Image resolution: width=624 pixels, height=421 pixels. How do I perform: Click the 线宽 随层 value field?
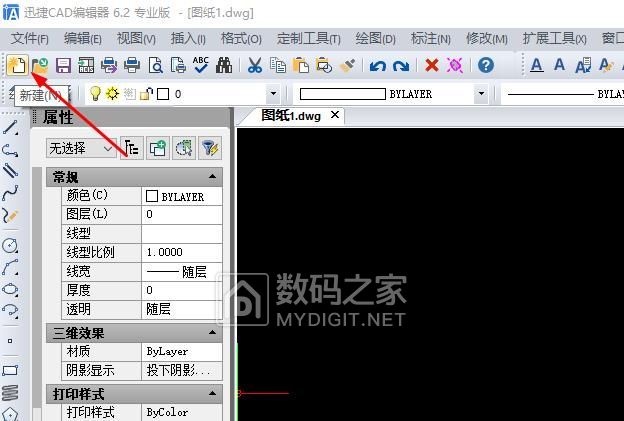coord(181,272)
